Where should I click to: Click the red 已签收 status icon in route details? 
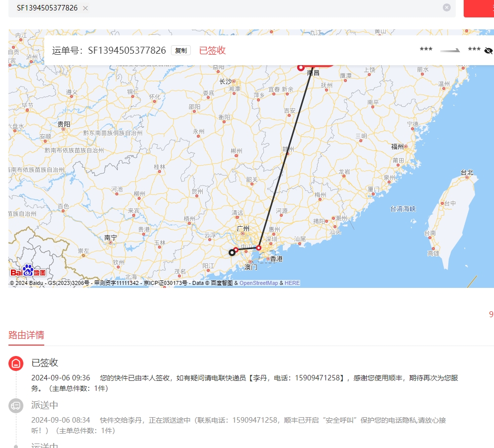(x=16, y=363)
